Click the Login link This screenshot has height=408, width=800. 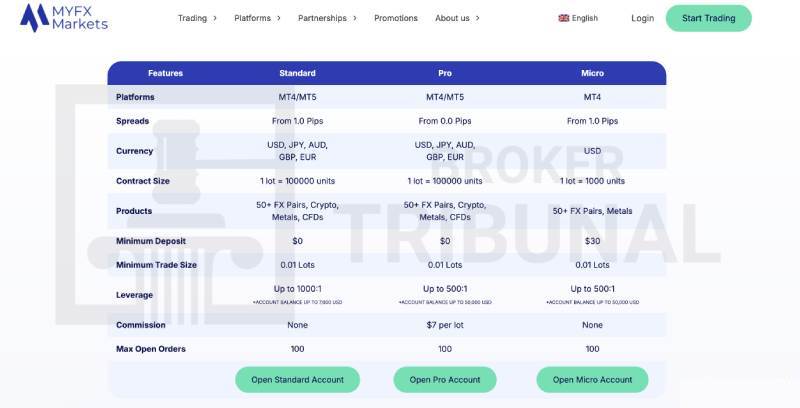642,18
